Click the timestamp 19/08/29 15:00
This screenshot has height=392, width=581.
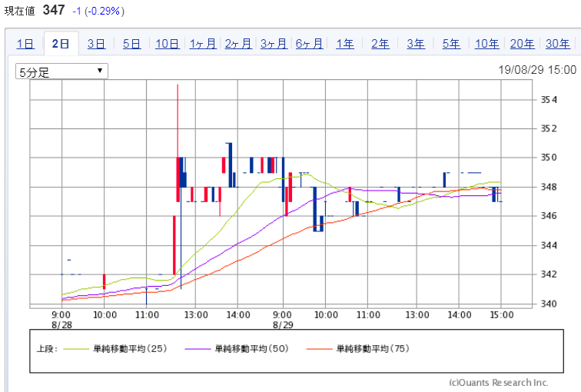(x=537, y=70)
